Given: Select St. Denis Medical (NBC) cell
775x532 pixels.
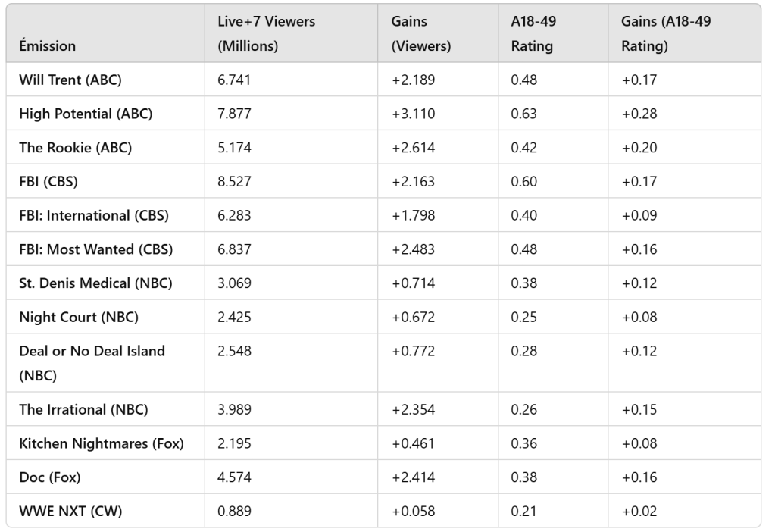Looking at the screenshot, I should 95,283.
